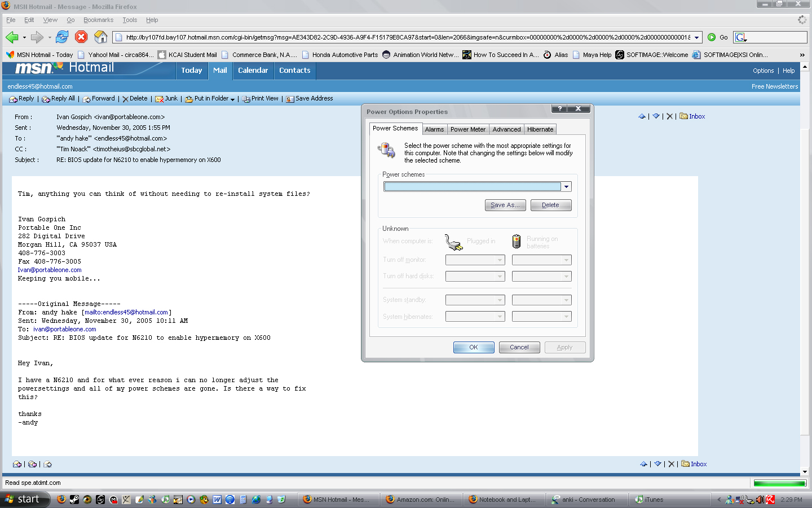Launch Microsoft Word from Quick Launch
The width and height of the screenshot is (812, 508).
pos(217,500)
